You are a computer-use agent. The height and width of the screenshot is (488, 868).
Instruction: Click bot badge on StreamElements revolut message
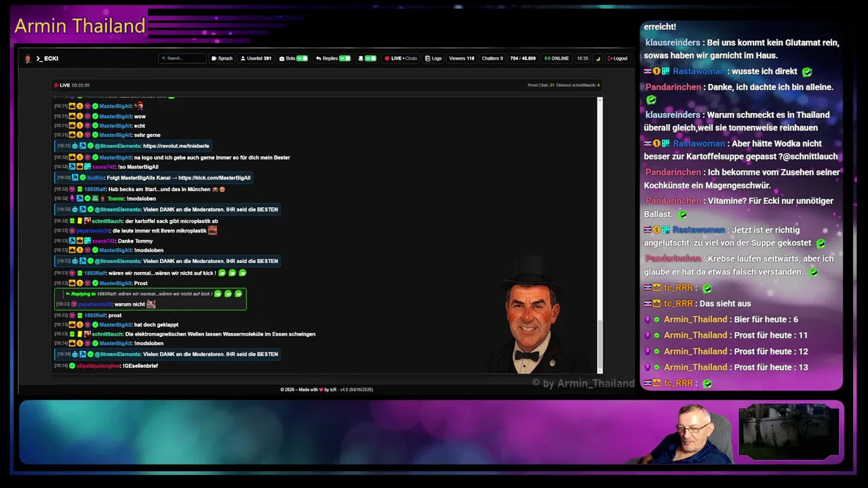click(75, 146)
